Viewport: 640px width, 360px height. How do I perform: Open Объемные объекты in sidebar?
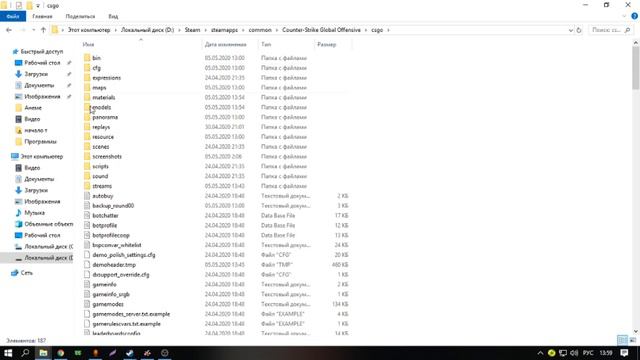[x=49, y=224]
